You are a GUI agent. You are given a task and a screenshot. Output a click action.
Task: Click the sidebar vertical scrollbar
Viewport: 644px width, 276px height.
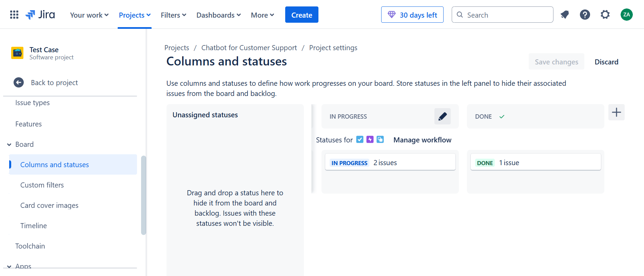(x=143, y=195)
